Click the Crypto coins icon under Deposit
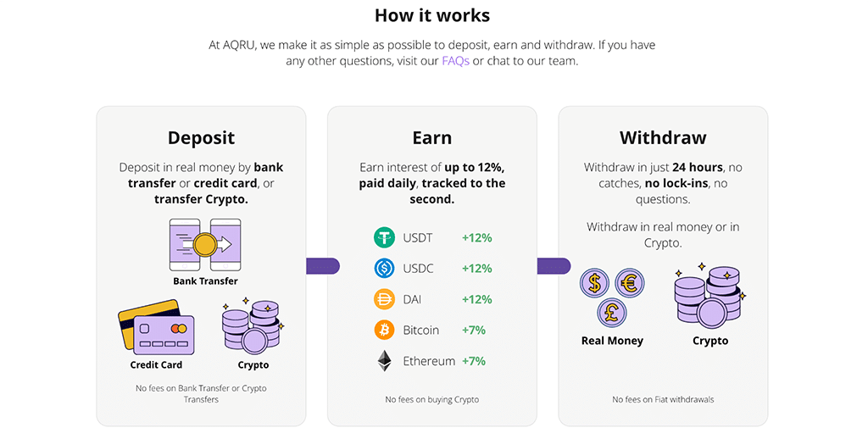868x439 pixels. 253,326
